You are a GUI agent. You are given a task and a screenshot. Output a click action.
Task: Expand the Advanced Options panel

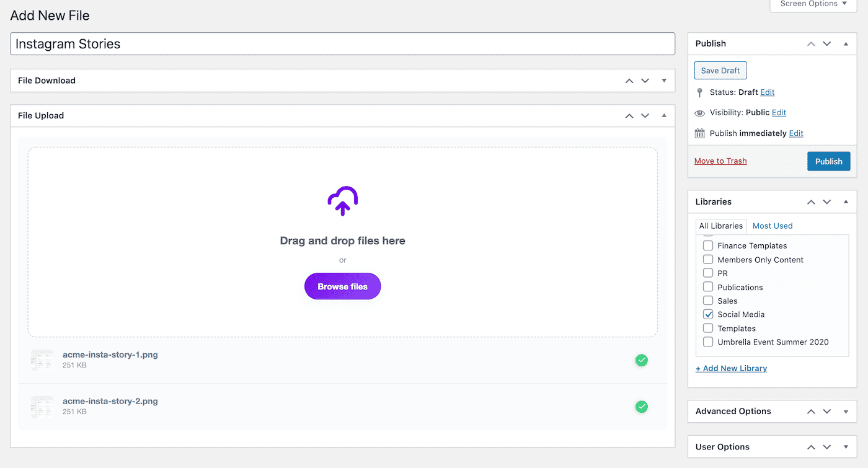[846, 411]
